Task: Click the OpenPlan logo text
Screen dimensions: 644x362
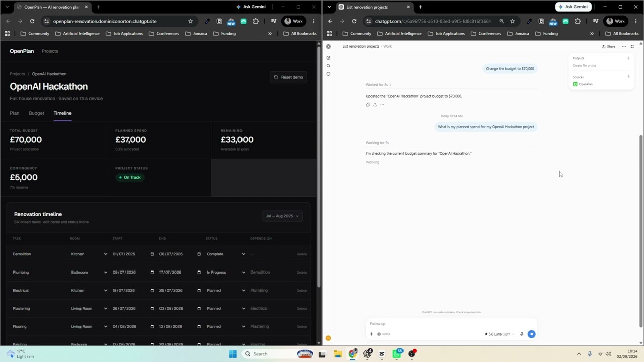Action: (22, 51)
